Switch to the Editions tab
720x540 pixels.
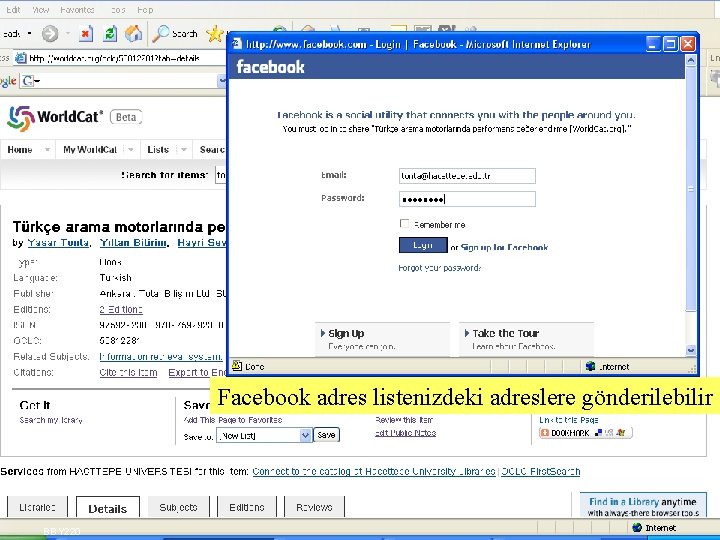247,507
